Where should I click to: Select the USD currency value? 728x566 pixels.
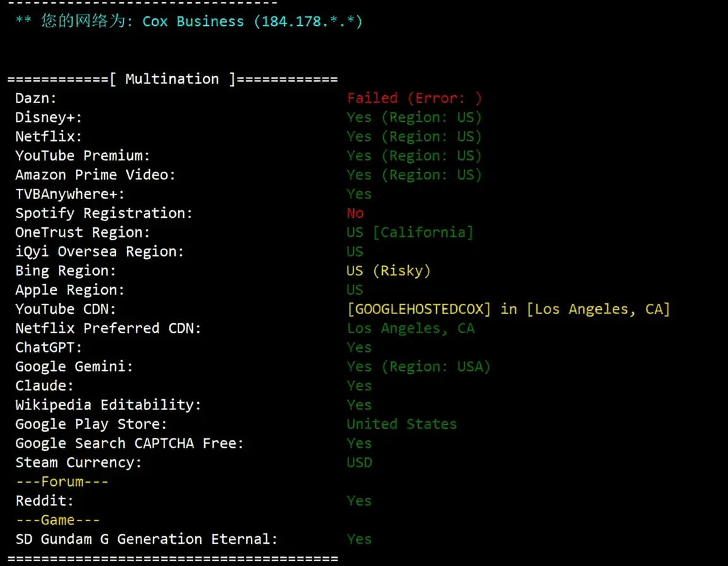tap(360, 462)
